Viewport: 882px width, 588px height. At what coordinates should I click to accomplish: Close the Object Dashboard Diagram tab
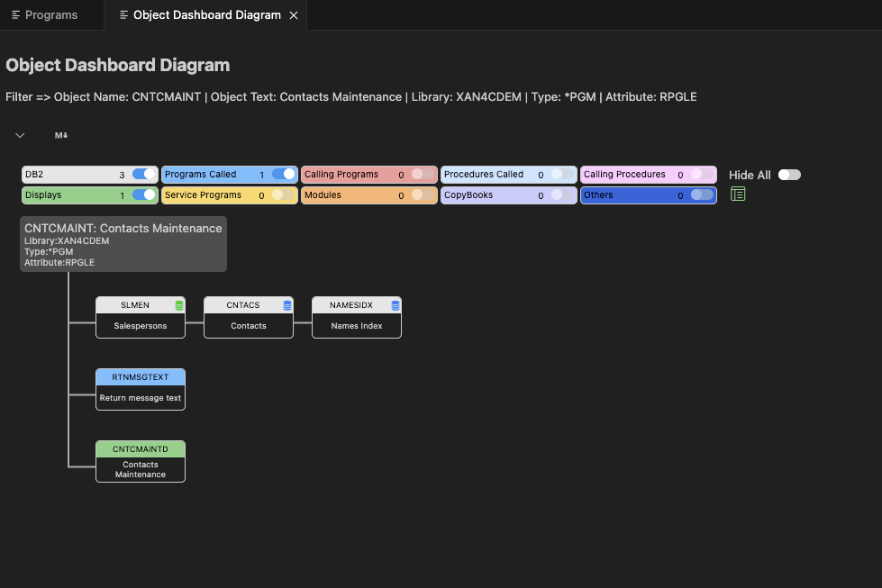pyautogui.click(x=294, y=15)
